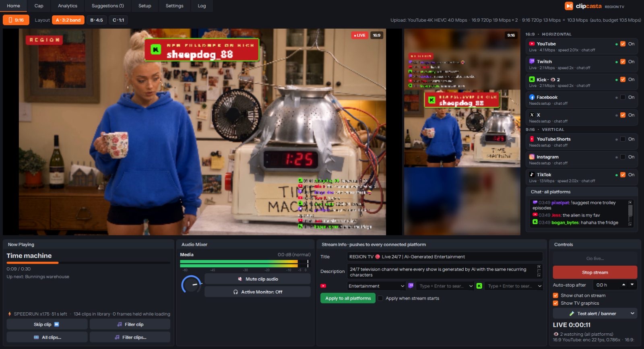Screen dimensions: 644x349
Task: Enable the Instagram platform checkbox
Action: click(x=623, y=157)
